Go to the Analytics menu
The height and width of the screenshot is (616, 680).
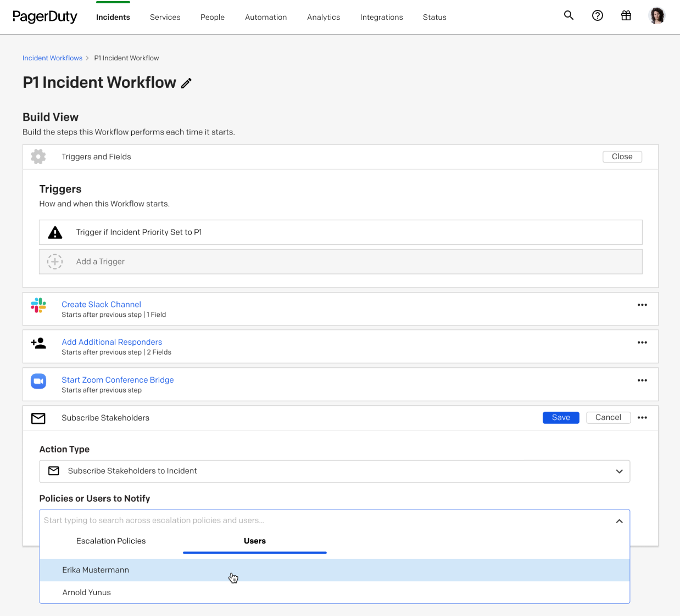pyautogui.click(x=324, y=18)
